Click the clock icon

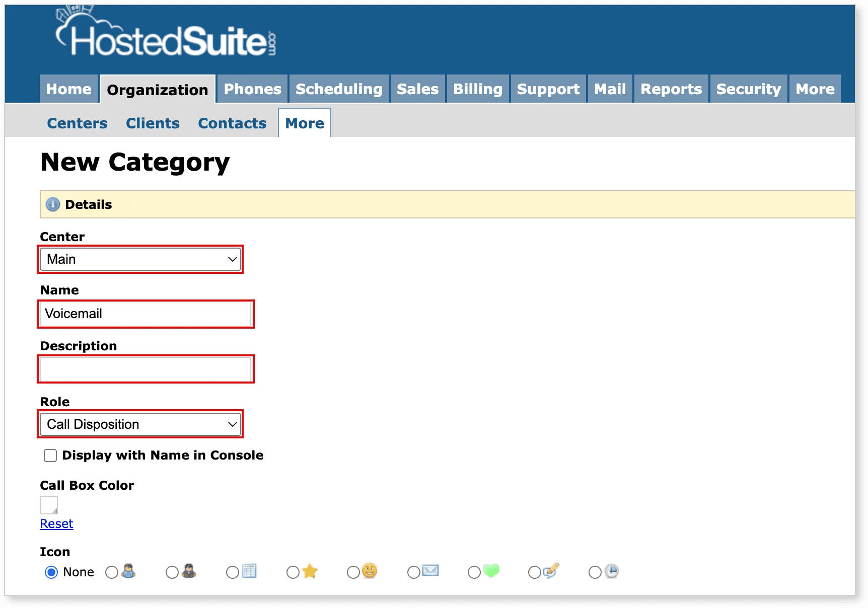[611, 571]
